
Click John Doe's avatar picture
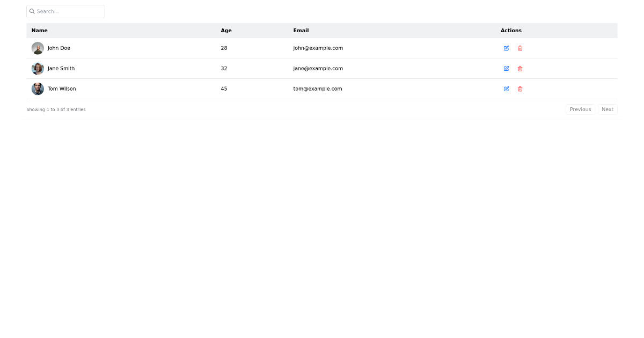tap(38, 48)
